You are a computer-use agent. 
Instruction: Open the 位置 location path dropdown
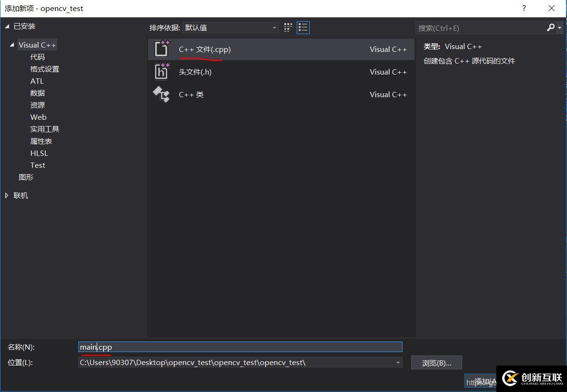(398, 362)
